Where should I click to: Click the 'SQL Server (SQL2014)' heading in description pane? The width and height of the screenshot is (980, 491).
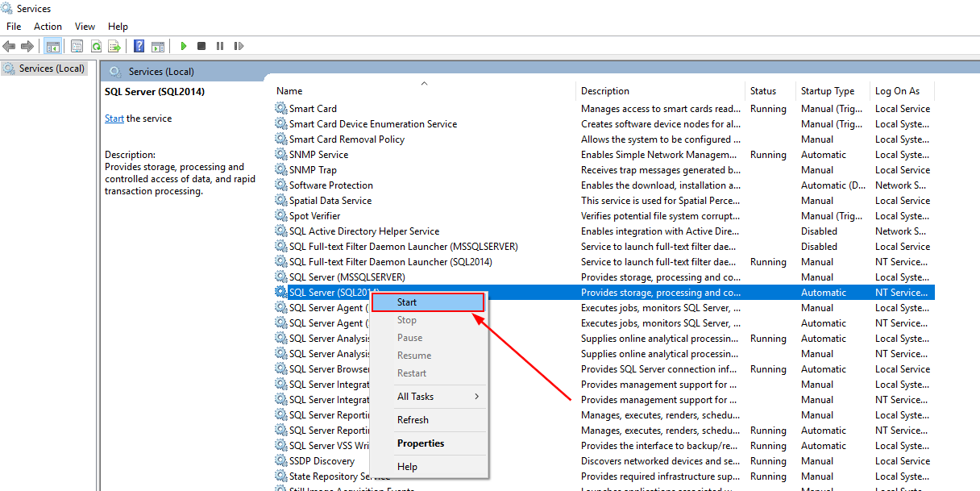(x=155, y=92)
